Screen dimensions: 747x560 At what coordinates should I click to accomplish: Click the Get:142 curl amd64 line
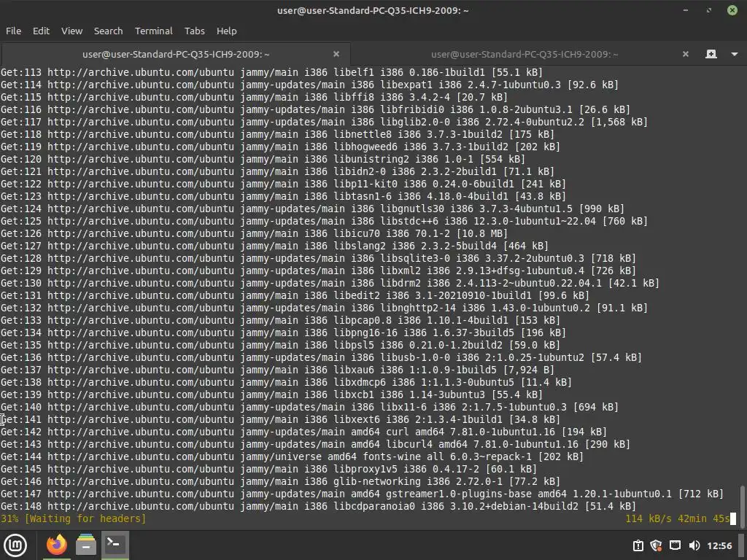point(303,432)
